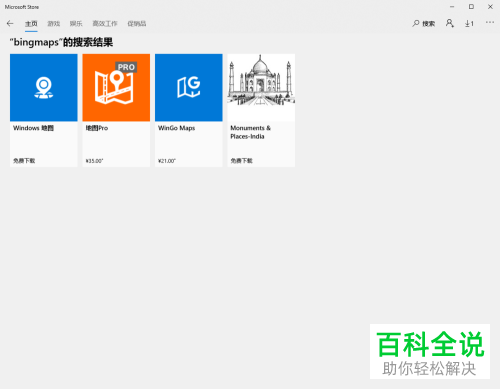Open the Monuments & Places-India tile image
This screenshot has height=389, width=500.
[x=261, y=88]
